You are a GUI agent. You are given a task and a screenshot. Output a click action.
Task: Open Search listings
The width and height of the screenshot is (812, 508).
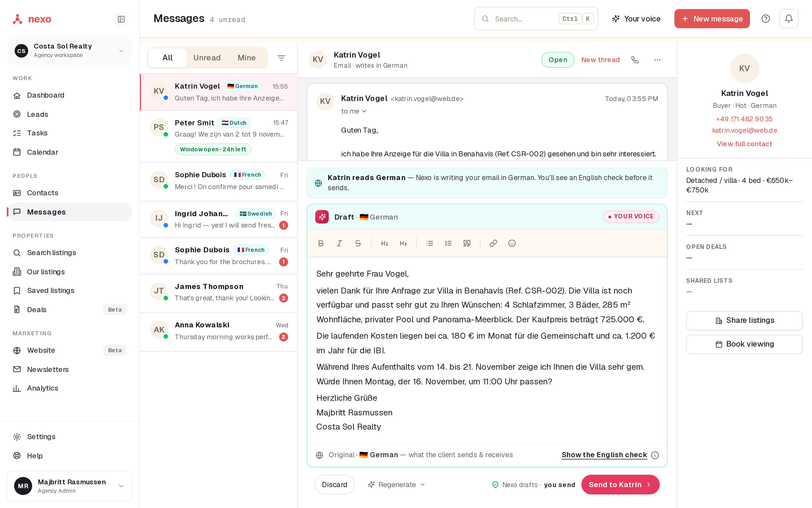[69, 253]
